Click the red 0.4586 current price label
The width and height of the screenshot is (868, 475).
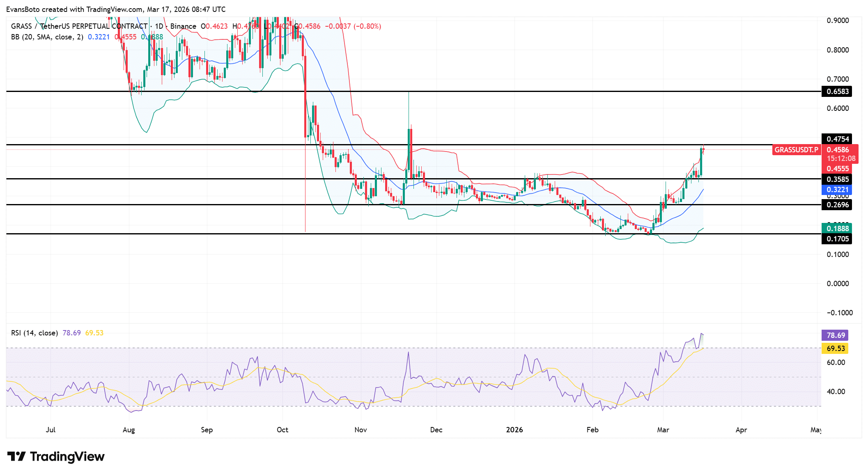click(838, 150)
